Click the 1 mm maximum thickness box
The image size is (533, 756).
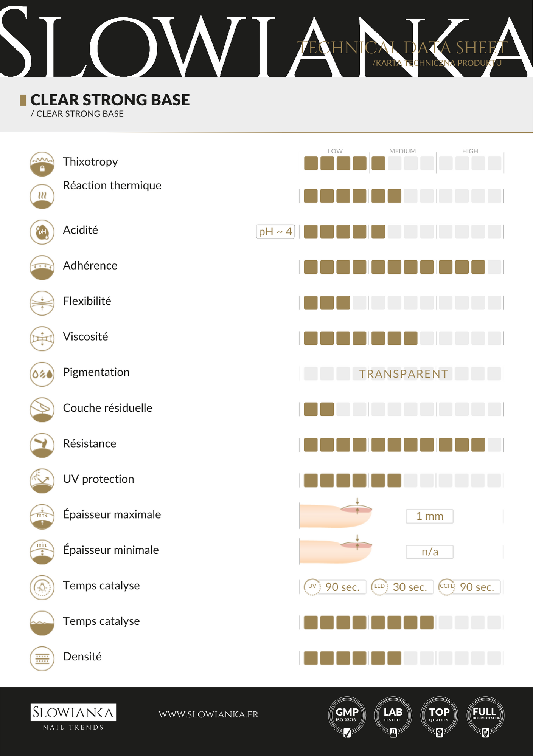coord(429,516)
